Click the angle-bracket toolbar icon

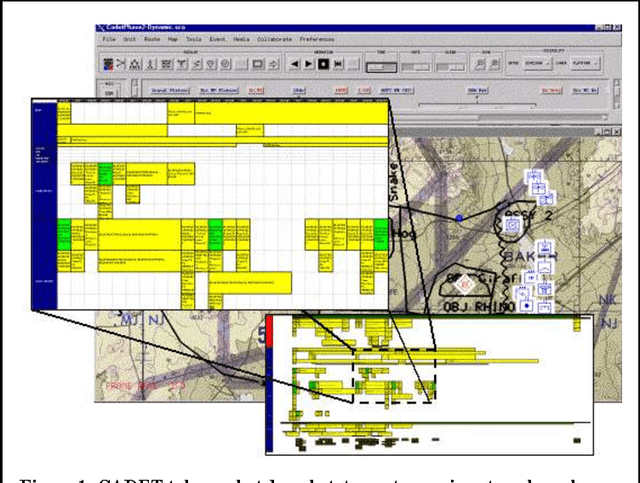click(x=197, y=64)
